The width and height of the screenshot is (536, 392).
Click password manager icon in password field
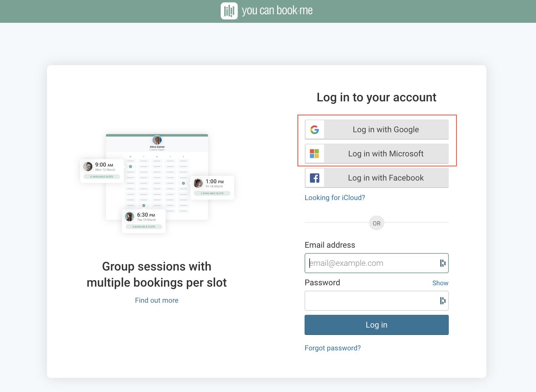(x=443, y=301)
